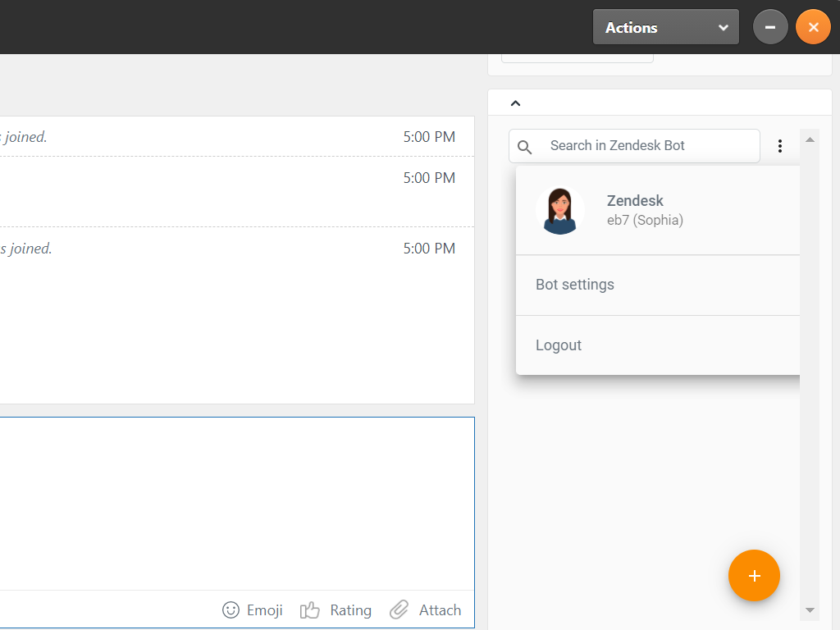
Task: Open the Actions dropdown
Action: click(x=665, y=27)
